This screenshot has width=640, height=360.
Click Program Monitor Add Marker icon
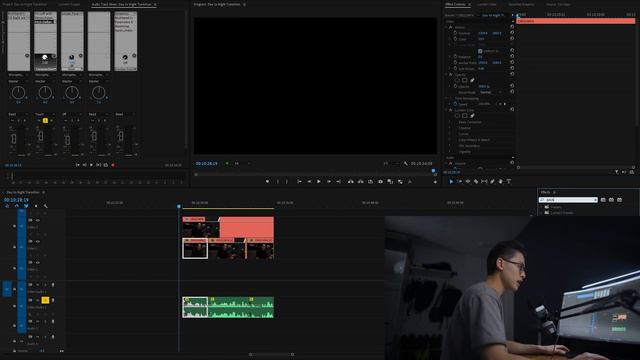[x=267, y=182]
